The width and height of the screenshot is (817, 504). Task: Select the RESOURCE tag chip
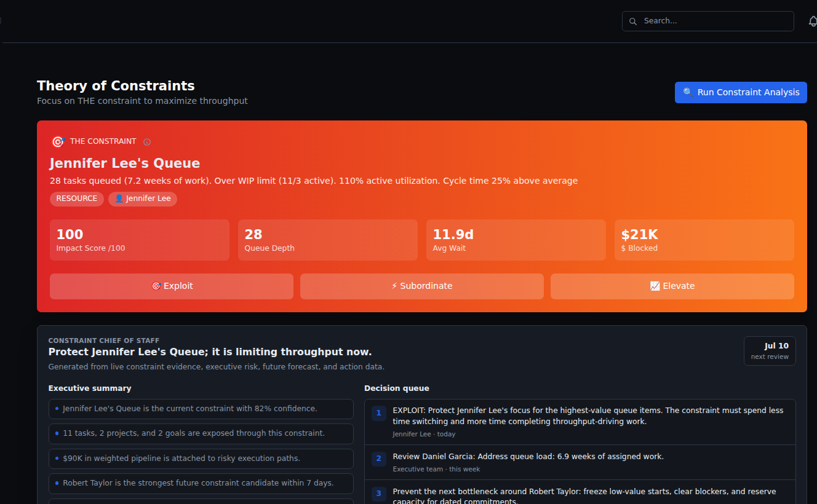click(77, 199)
